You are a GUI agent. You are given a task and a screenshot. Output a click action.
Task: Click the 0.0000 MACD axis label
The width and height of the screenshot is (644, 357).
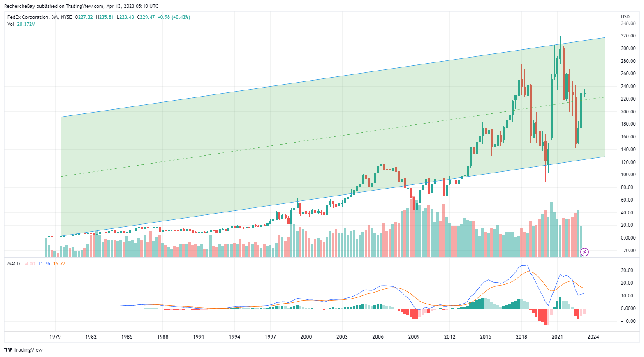coord(628,309)
